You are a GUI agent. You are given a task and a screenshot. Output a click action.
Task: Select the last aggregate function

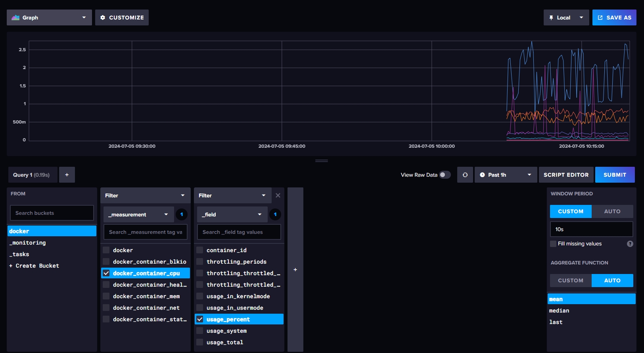click(591, 322)
